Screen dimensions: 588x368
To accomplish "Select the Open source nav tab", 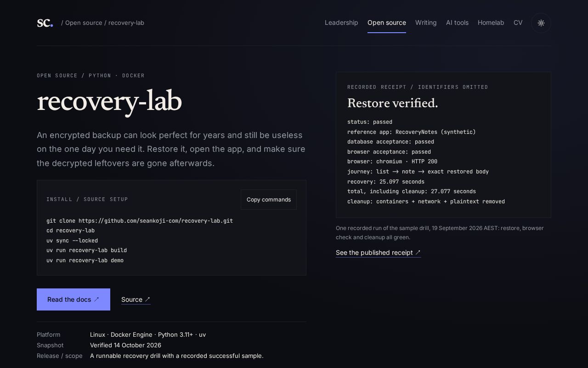I will pyautogui.click(x=387, y=23).
